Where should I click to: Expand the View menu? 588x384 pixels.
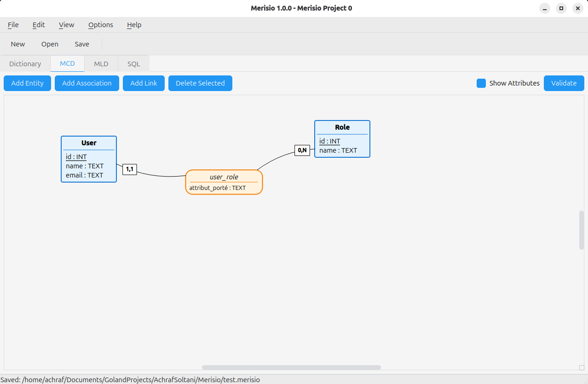[66, 25]
